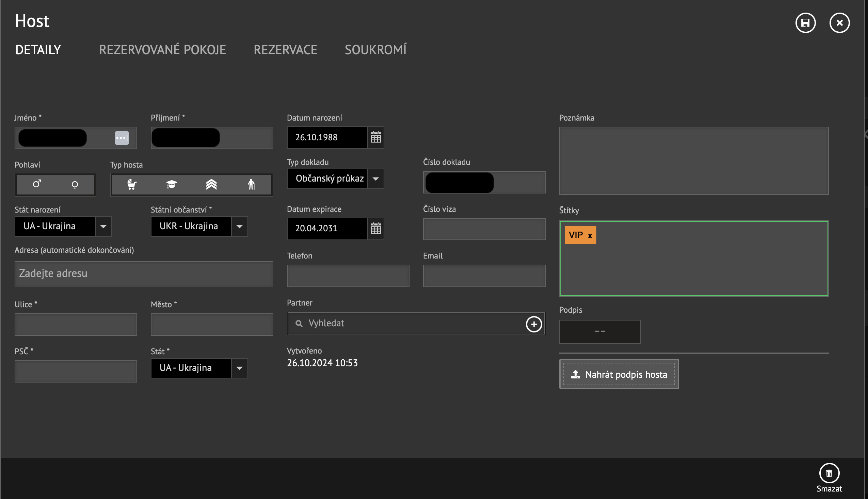The height and width of the screenshot is (499, 868).
Task: Select the student graduation cap guest type
Action: [x=172, y=185]
